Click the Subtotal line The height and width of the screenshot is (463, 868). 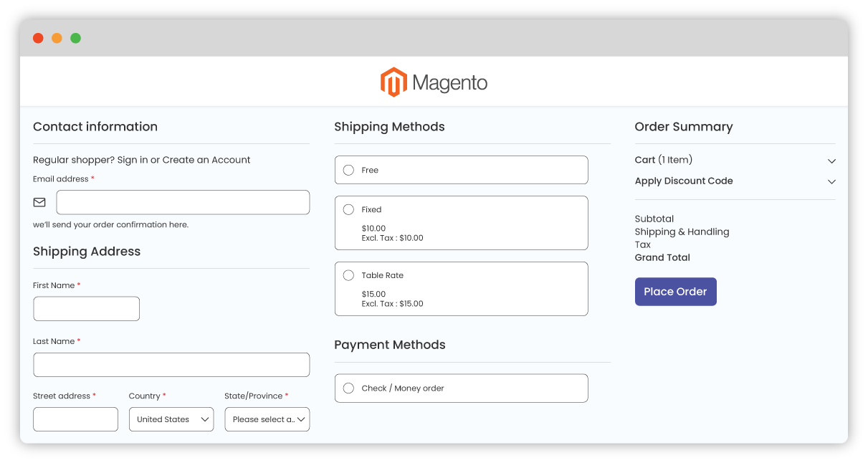[x=654, y=219]
